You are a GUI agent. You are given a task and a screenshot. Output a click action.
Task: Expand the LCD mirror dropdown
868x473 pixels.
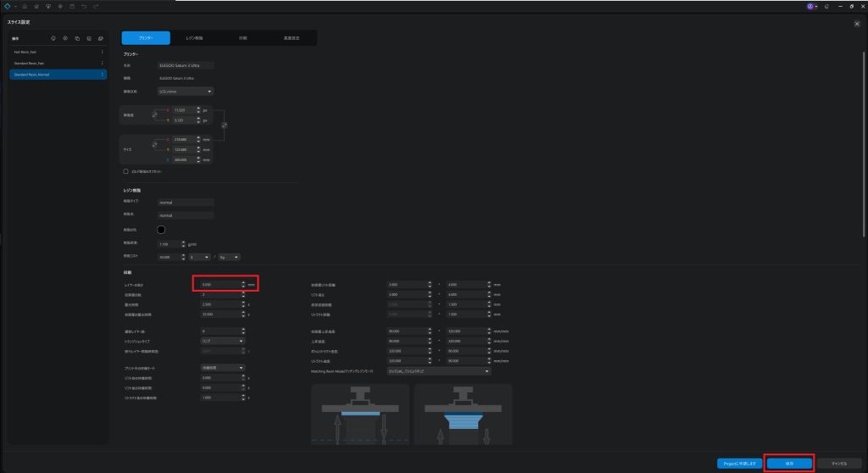(186, 91)
